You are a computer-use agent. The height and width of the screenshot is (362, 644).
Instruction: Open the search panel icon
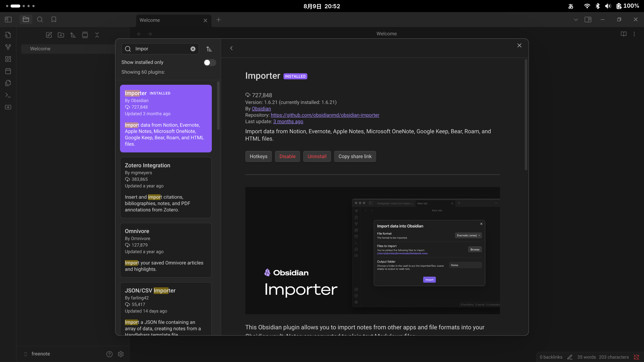click(x=40, y=19)
